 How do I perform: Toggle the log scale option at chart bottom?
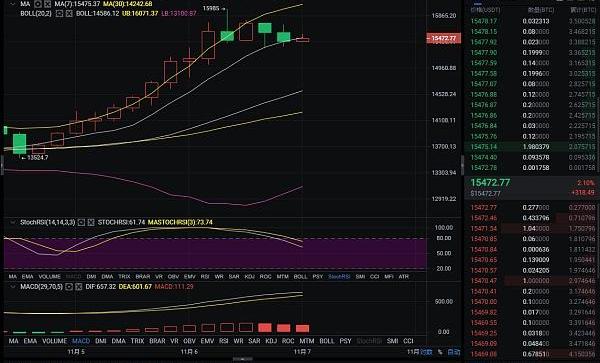click(x=426, y=352)
